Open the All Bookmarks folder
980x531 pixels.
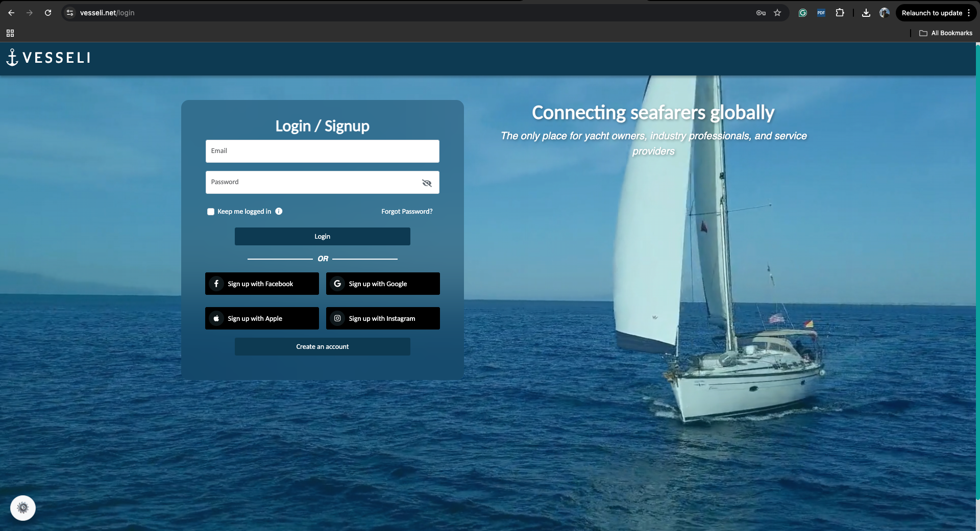tap(946, 33)
